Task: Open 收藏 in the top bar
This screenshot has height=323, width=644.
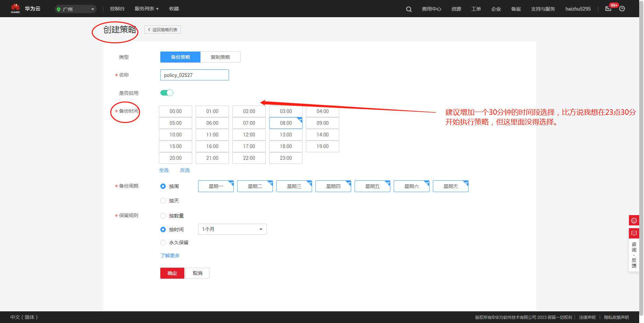Action: pyautogui.click(x=174, y=9)
